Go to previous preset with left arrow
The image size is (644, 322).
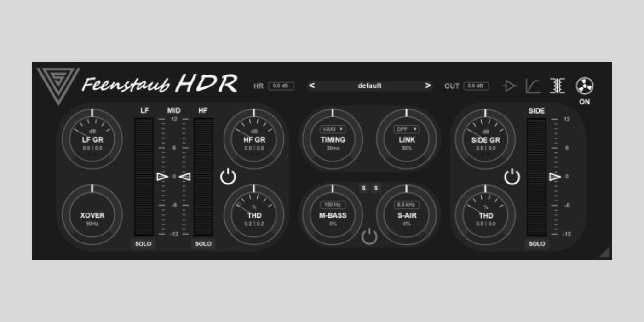tap(312, 86)
